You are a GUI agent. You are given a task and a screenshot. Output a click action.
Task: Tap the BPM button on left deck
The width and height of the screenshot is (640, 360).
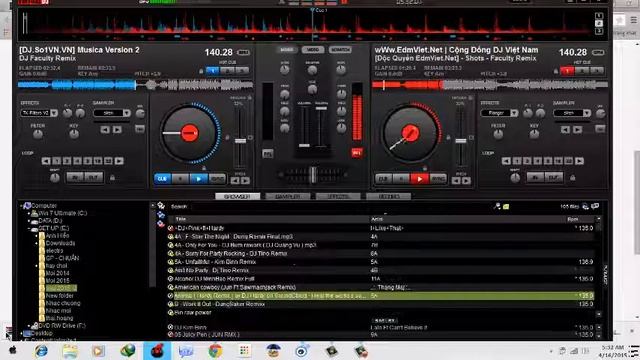coord(243,53)
